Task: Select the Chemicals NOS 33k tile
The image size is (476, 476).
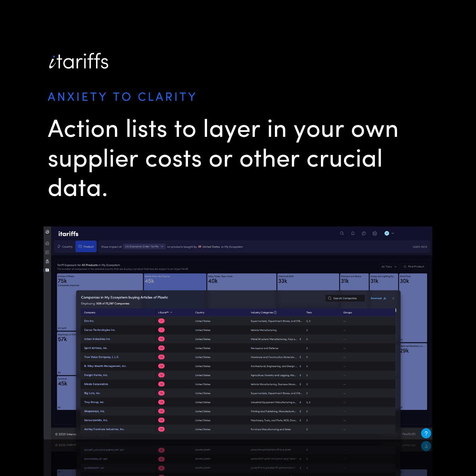Action: 308,282
